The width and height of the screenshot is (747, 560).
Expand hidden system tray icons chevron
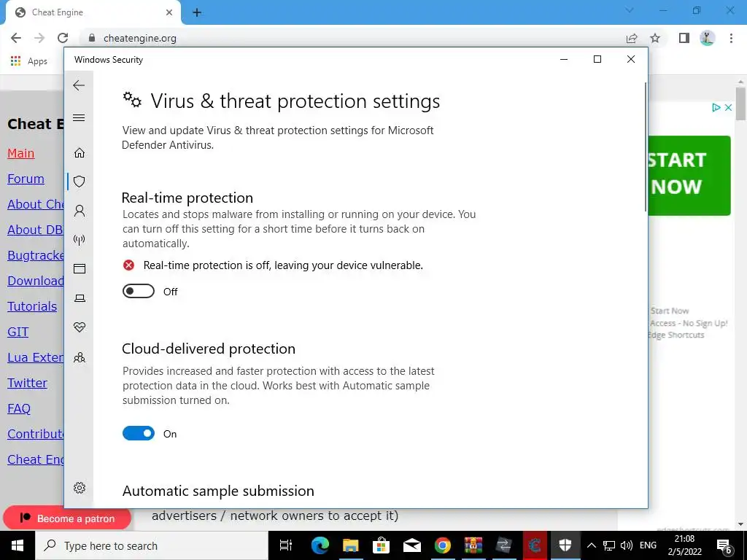click(x=591, y=545)
